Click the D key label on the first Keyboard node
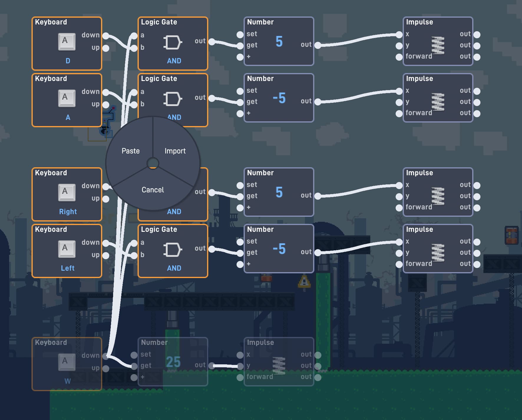Viewport: 522px width, 420px height. coord(68,61)
